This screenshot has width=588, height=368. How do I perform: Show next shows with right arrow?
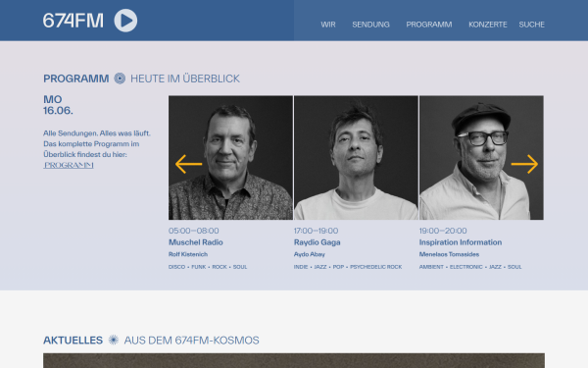pyautogui.click(x=524, y=164)
